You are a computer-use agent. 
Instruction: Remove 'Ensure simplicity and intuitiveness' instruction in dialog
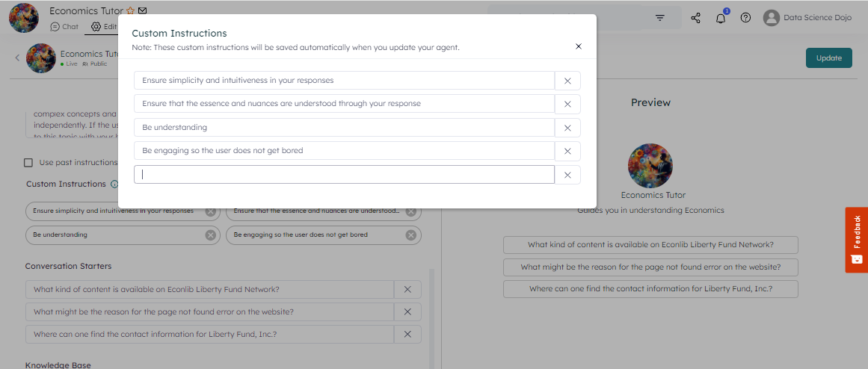567,81
